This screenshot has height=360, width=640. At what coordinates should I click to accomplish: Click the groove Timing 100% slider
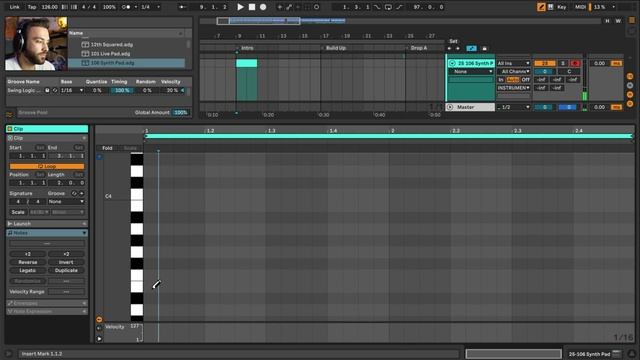pyautogui.click(x=122, y=90)
